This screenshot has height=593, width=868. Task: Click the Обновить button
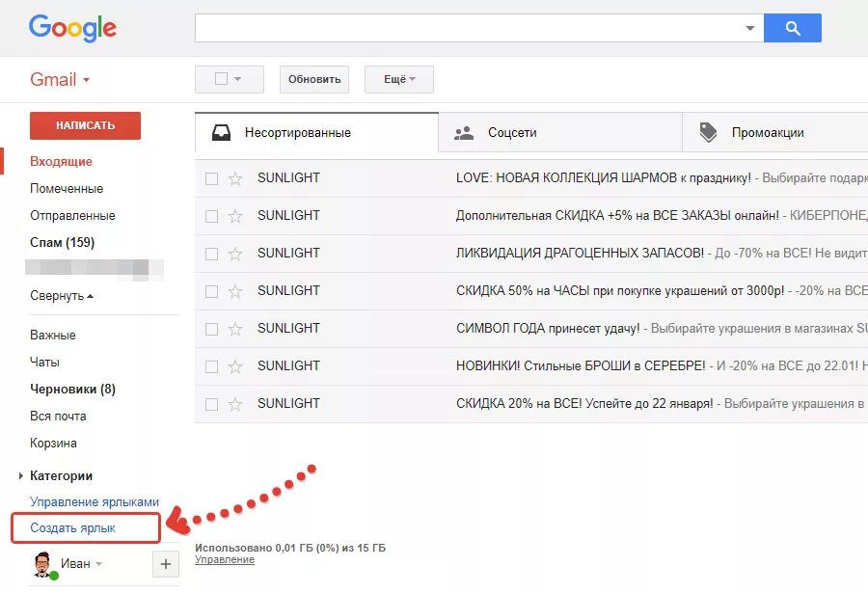click(x=313, y=79)
